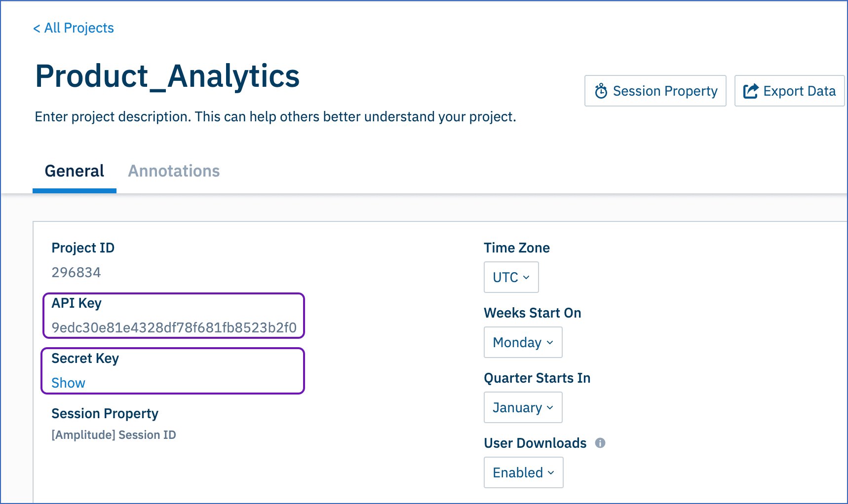Open the Quarter Starts In January dropdown
The width and height of the screenshot is (848, 504).
(523, 407)
